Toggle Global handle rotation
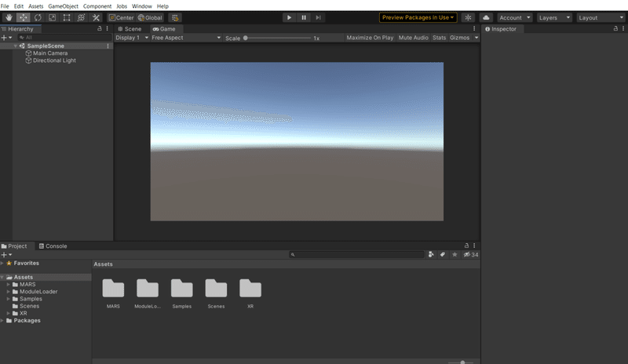The image size is (628, 364). coord(150,17)
